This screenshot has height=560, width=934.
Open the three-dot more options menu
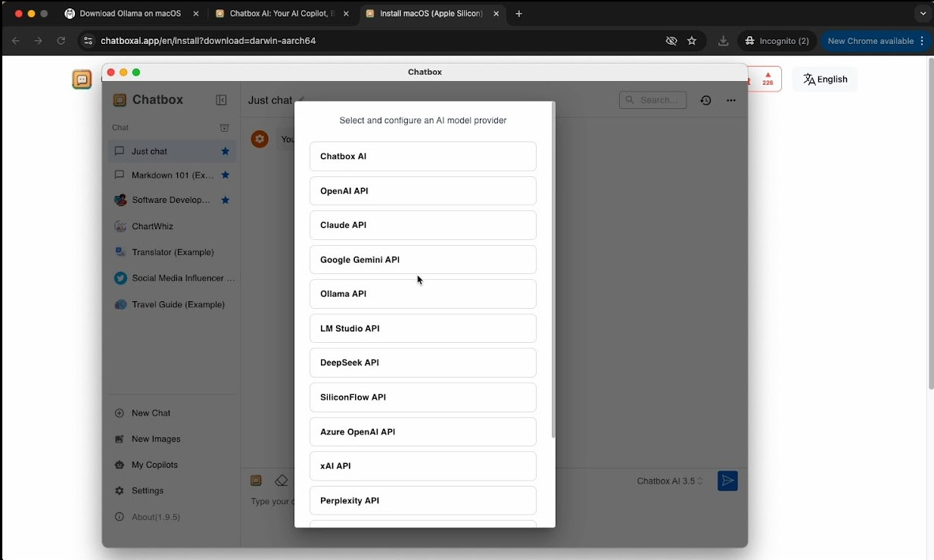730,100
